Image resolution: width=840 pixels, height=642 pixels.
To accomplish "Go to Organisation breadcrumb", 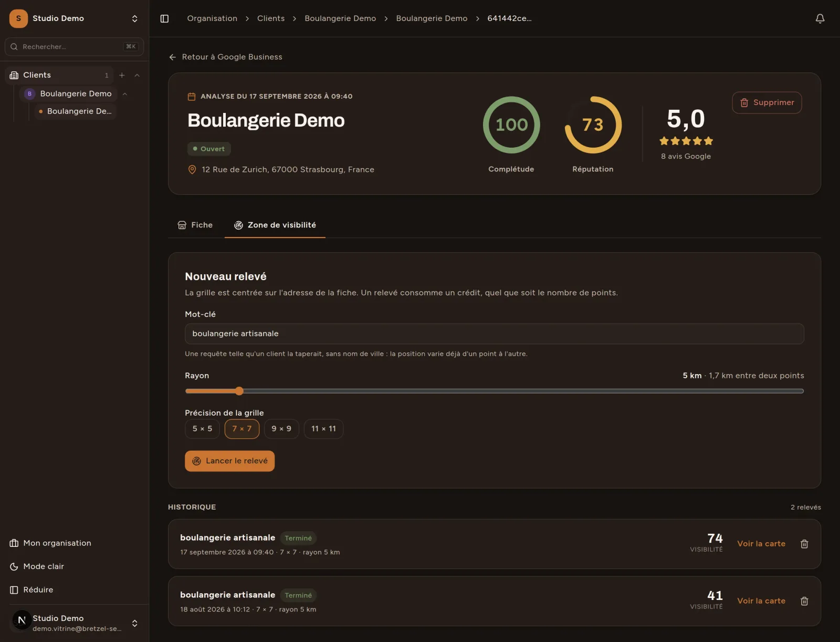I will click(x=212, y=18).
